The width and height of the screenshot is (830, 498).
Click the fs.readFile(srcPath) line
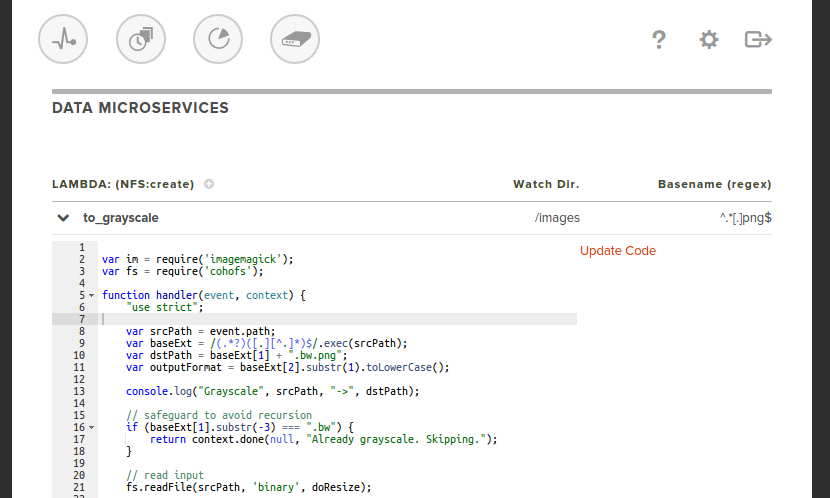[x=249, y=487]
